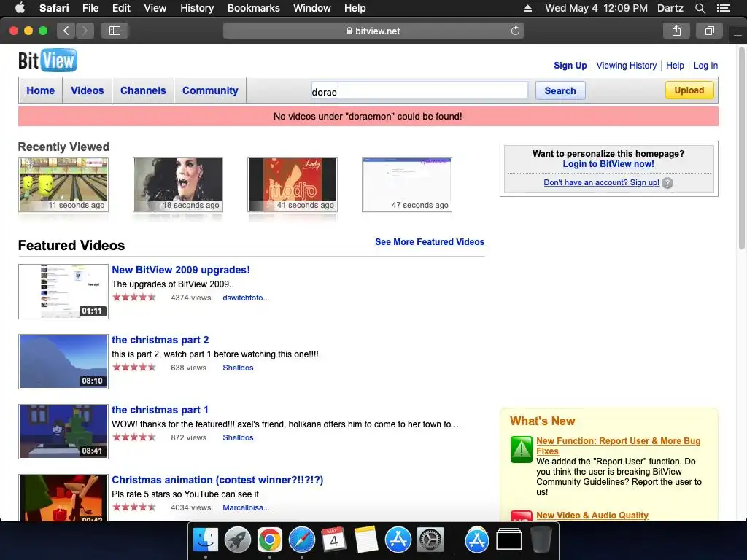Open New Function: Report User article
Screen dimensions: 747x560
[619, 446]
